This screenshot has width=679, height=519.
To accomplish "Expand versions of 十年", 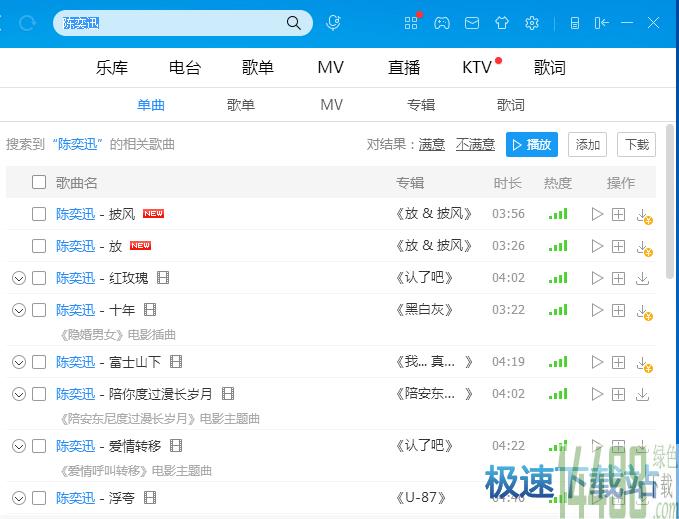I will (x=19, y=310).
